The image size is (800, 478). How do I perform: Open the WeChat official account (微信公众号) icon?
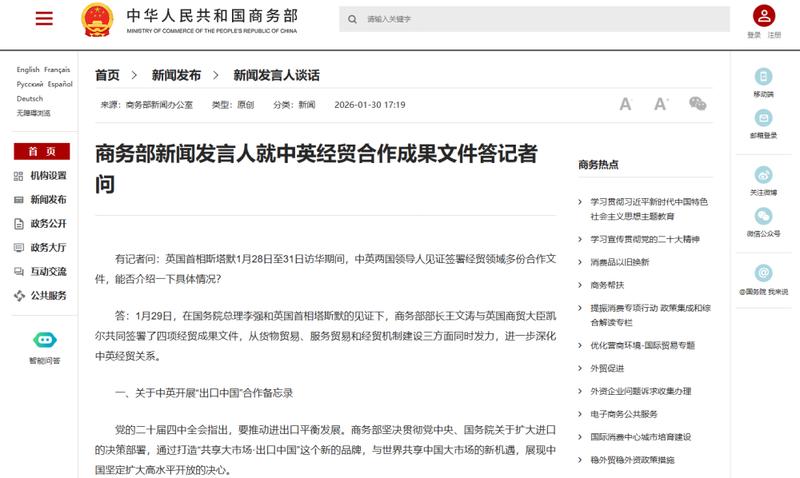coord(763,216)
